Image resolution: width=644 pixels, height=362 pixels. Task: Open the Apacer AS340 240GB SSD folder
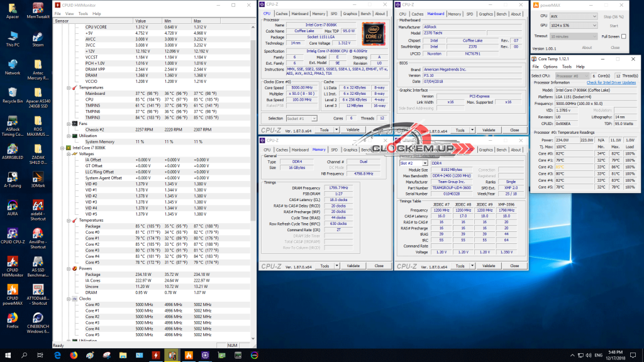[38, 97]
